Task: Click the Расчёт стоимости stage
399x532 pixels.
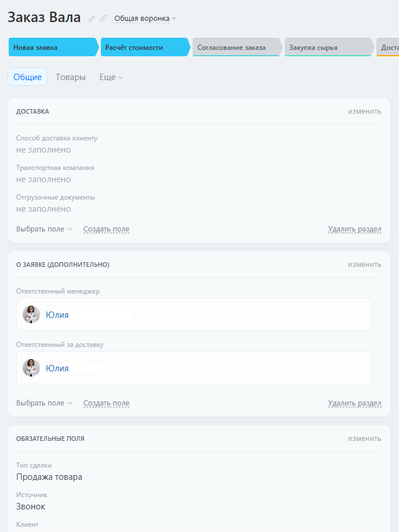Action: coord(145,47)
